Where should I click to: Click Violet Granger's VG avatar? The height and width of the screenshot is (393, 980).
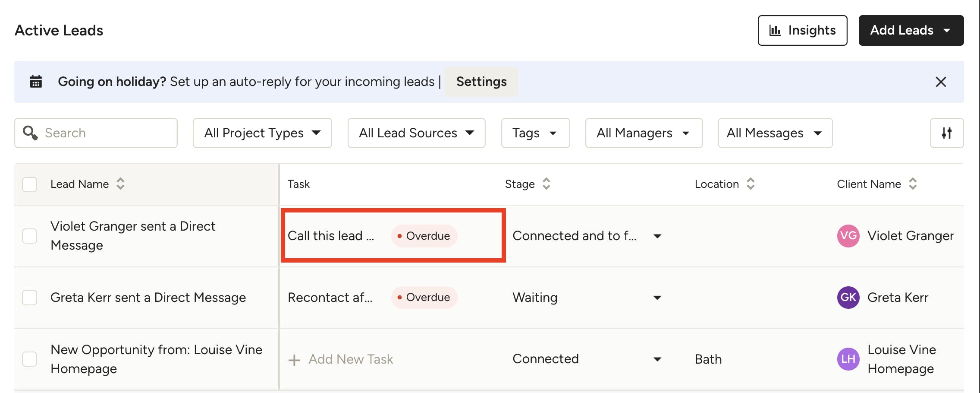click(848, 236)
